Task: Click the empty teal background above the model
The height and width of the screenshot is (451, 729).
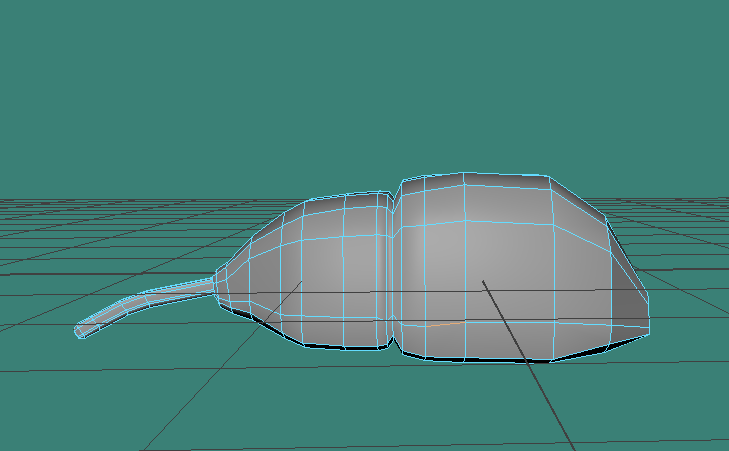Action: pyautogui.click(x=360, y=80)
